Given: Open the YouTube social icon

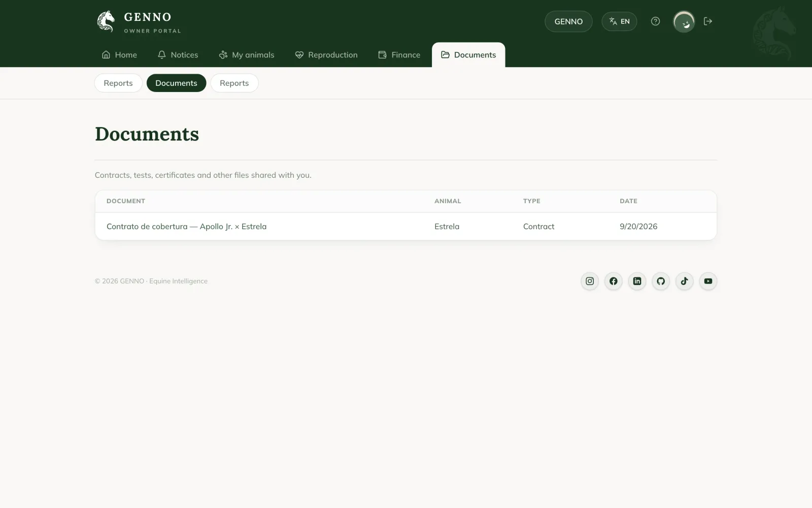Looking at the screenshot, I should pos(708,281).
